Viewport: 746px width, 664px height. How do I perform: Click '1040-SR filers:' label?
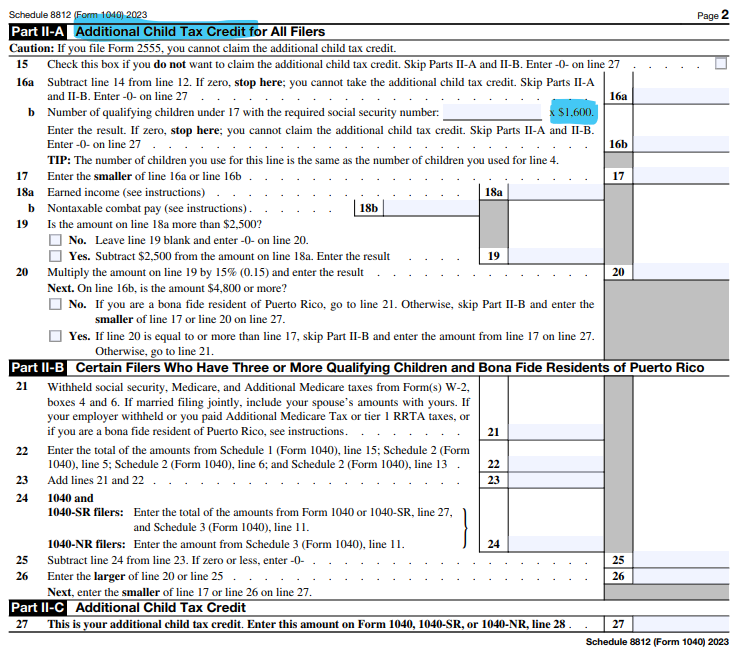(85, 512)
